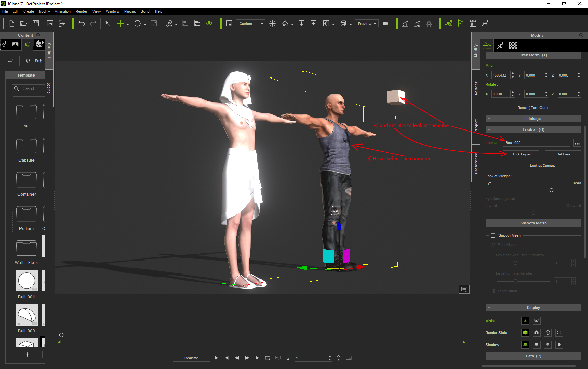The image size is (588, 369).
Task: Create a new project file
Action: click(12, 24)
